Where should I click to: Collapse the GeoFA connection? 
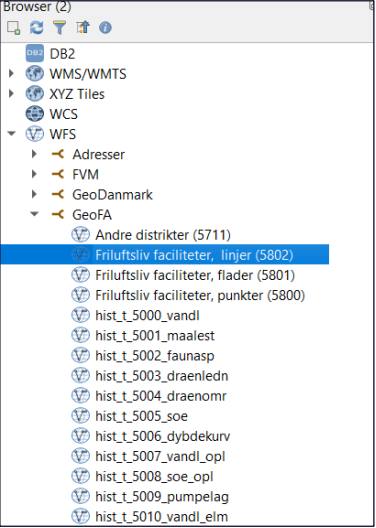[x=35, y=214]
